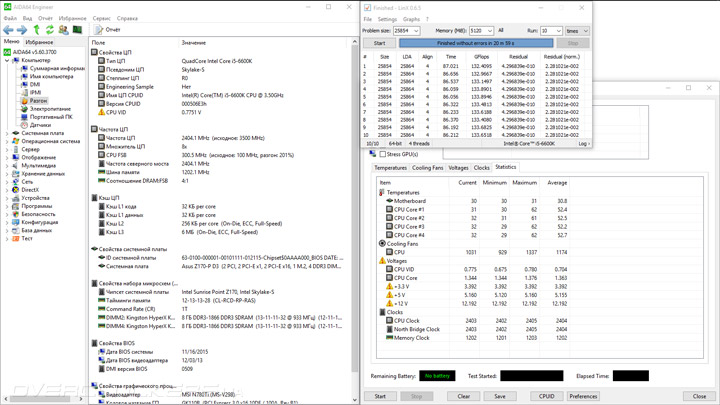Switch to the Избранное tab
Image resolution: width=720 pixels, height=405 pixels.
pos(39,43)
